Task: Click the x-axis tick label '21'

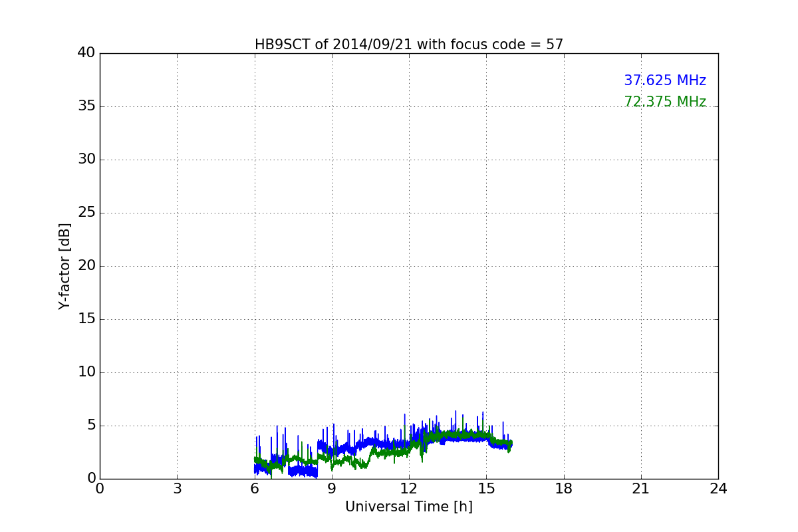Action: pyautogui.click(x=641, y=489)
